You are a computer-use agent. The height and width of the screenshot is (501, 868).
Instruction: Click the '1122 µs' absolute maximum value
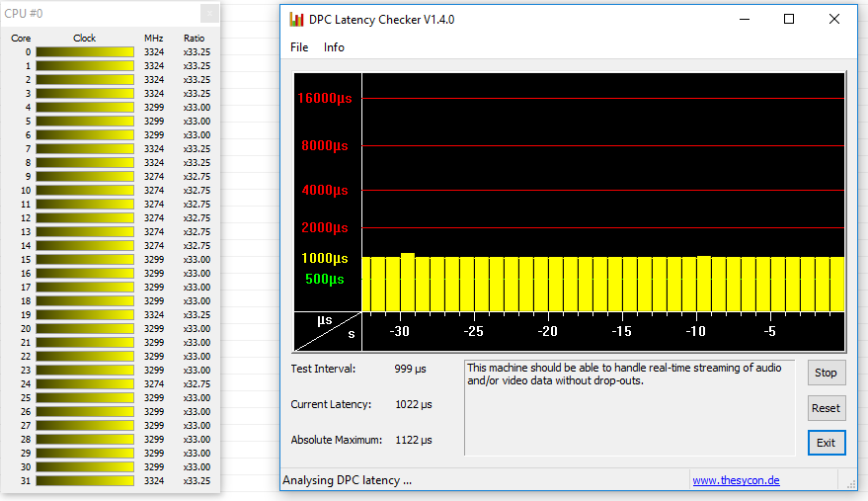pos(414,440)
